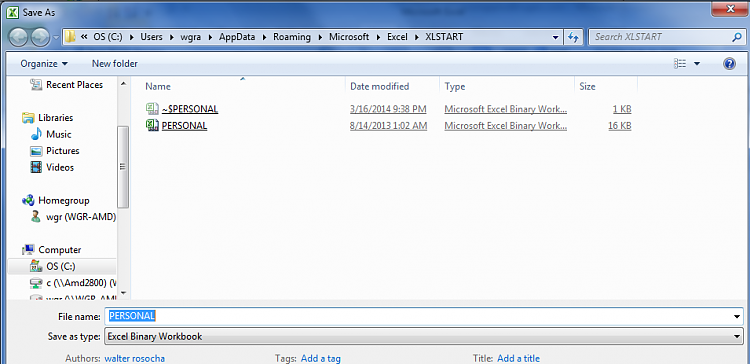Click date 3/16/2014 9:38 PM
This screenshot has width=750, height=364.
click(388, 109)
